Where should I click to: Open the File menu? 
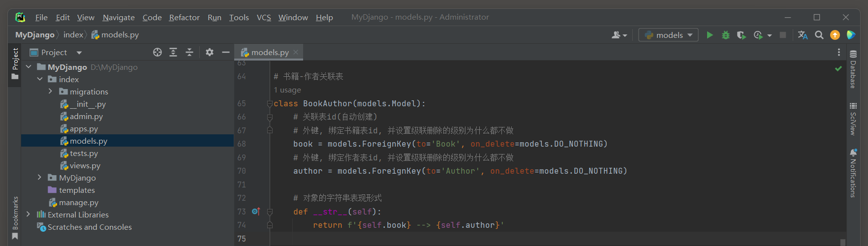pos(41,17)
